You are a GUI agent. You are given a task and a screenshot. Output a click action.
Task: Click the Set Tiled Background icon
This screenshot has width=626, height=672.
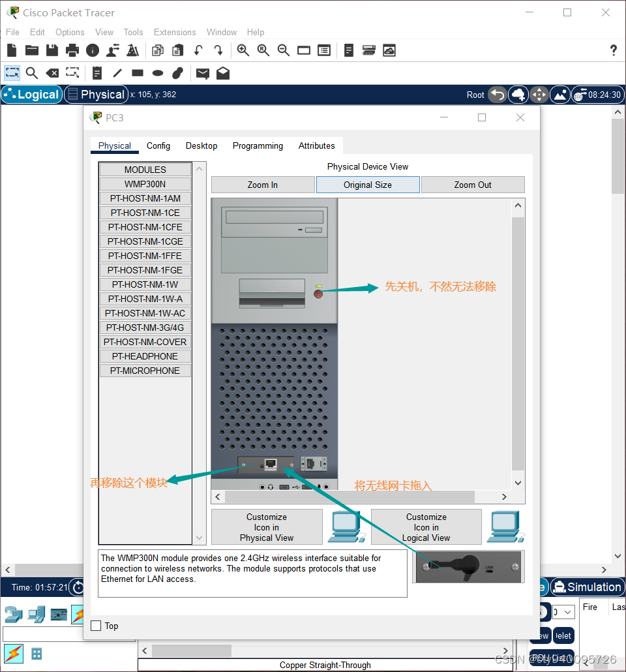click(560, 95)
